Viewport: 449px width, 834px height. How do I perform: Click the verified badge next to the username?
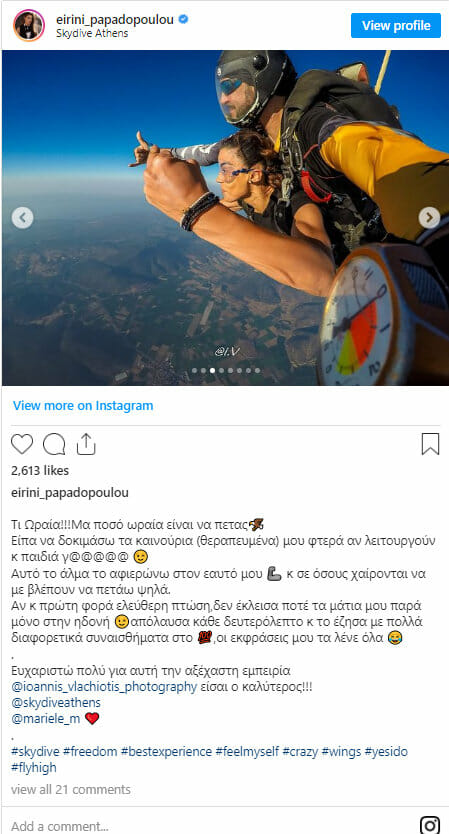184,20
